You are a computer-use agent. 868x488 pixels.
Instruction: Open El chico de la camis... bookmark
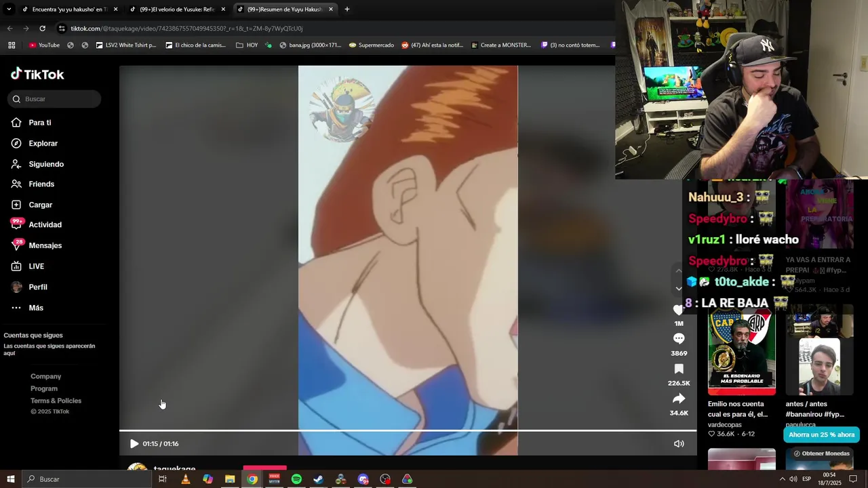(195, 45)
